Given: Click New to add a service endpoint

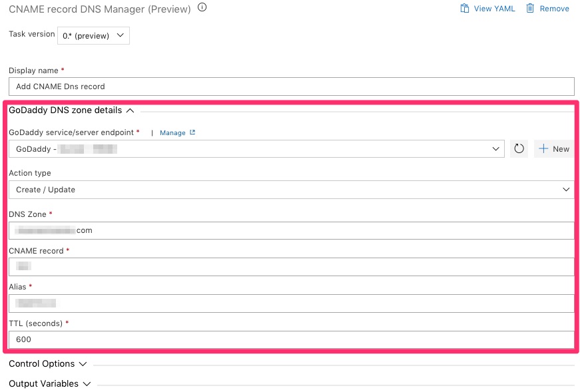Looking at the screenshot, I should click(x=554, y=148).
